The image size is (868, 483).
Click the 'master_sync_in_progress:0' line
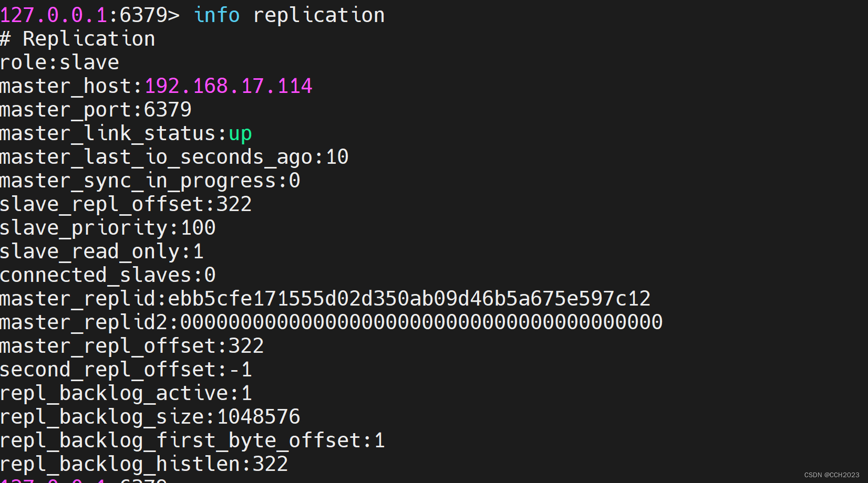150,181
